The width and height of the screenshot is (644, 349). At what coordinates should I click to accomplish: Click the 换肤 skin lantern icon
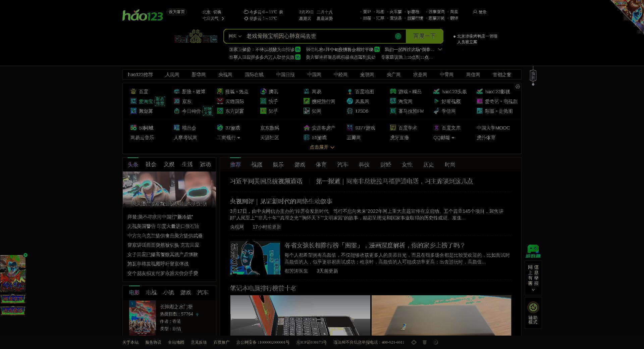[533, 76]
